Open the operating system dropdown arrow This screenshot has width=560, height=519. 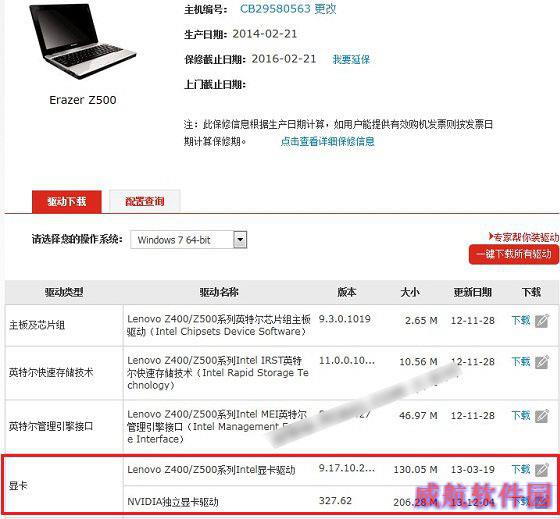pyautogui.click(x=240, y=240)
